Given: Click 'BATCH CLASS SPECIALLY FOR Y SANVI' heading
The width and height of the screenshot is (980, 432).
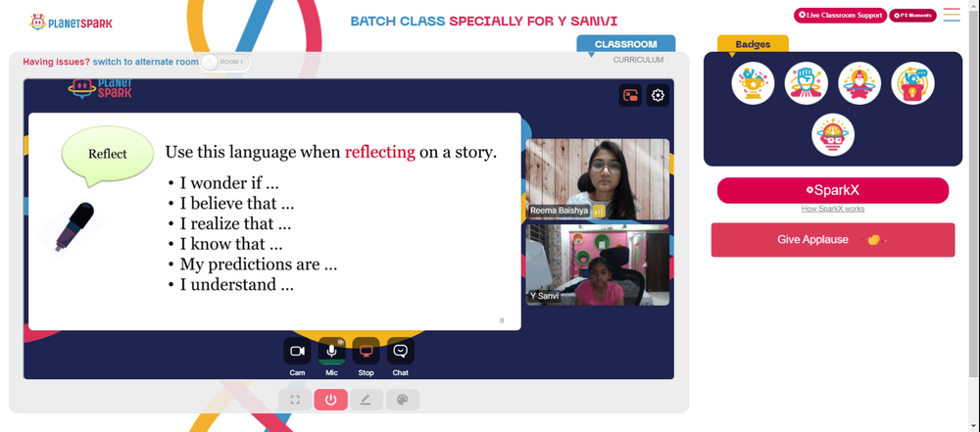Looking at the screenshot, I should coord(484,22).
